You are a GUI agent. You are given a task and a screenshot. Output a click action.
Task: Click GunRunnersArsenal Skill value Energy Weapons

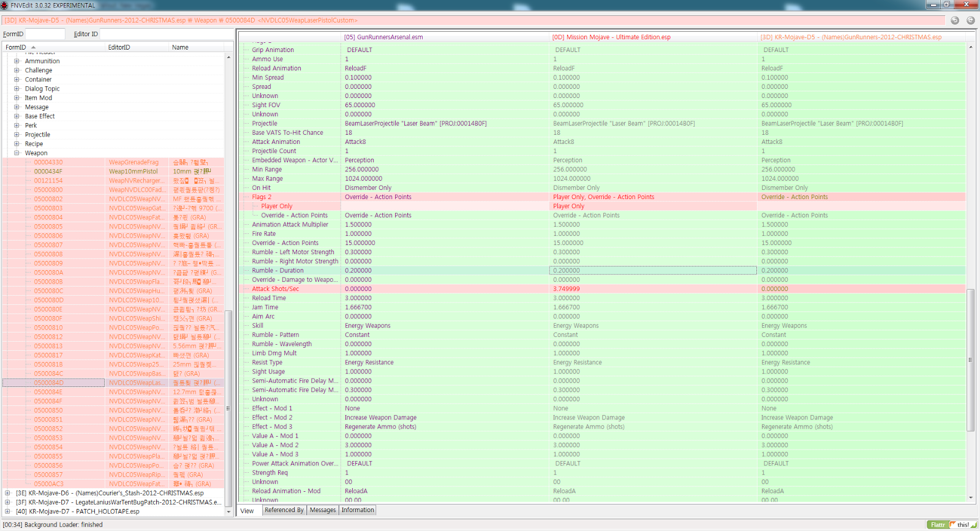point(367,326)
